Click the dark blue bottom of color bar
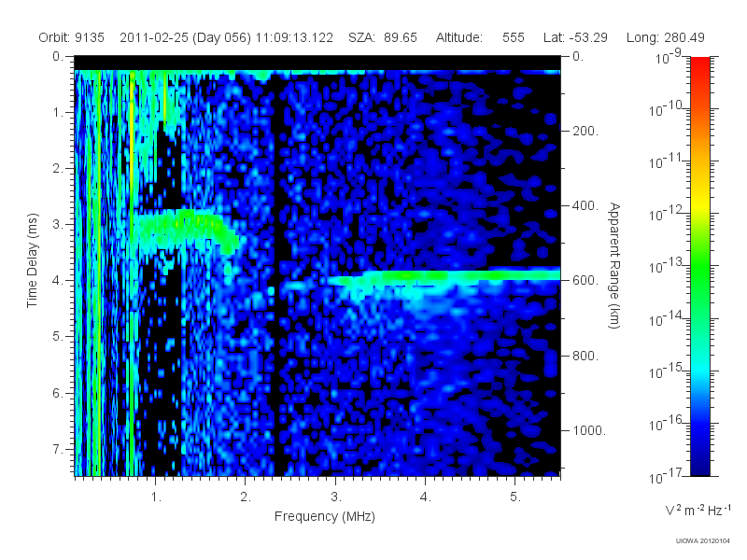 point(699,464)
